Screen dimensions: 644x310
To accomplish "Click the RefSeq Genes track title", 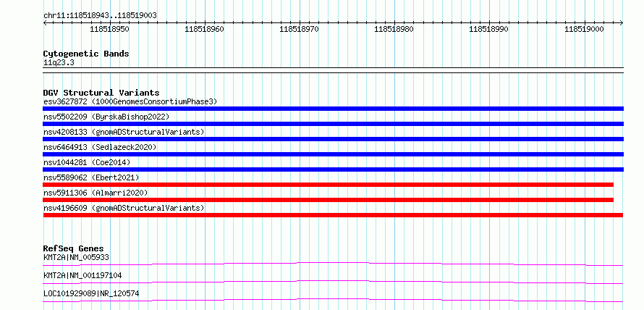I will click(x=74, y=248).
